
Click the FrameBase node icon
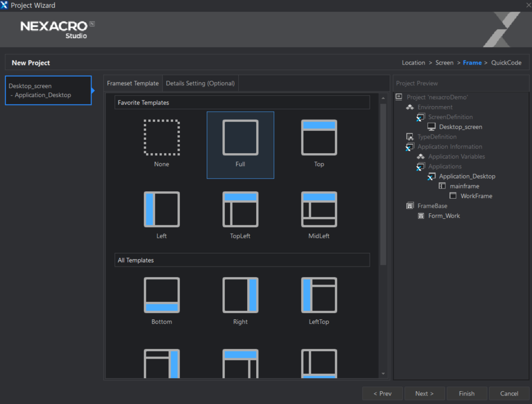pyautogui.click(x=410, y=206)
